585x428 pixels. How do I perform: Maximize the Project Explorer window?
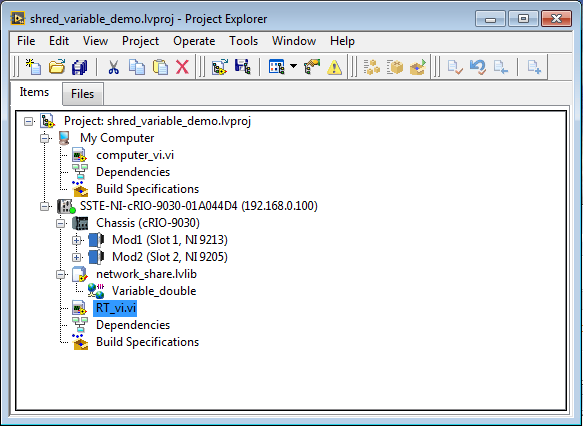point(523,18)
